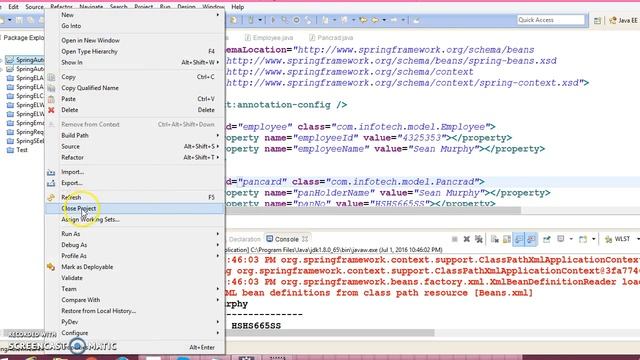
Task: Click Export... in the context menu
Action: pyautogui.click(x=135, y=183)
